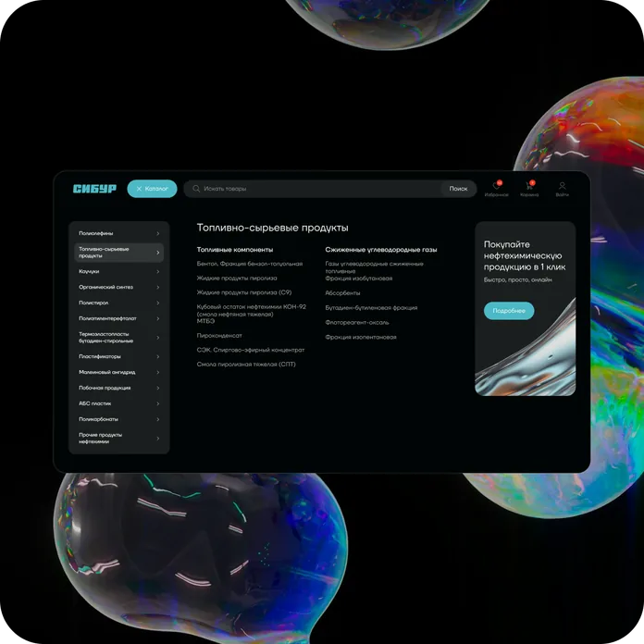Select Полистирол category
Image resolution: width=644 pixels, height=644 pixels.
119,303
